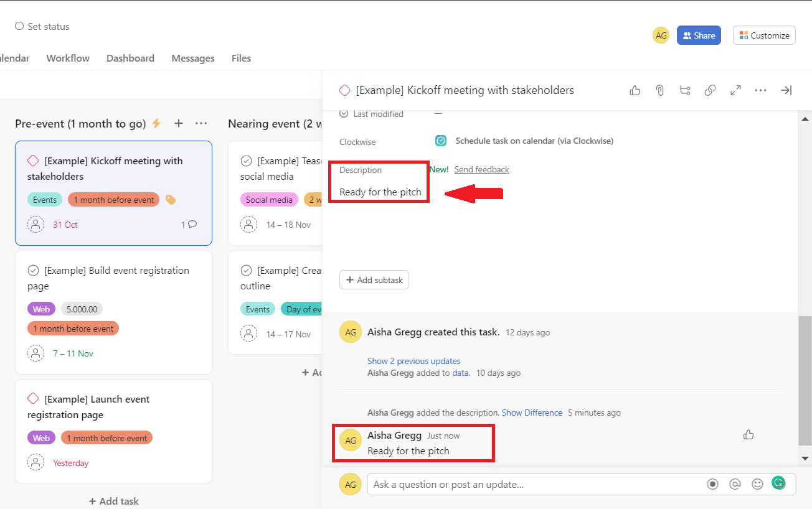Copy task link using chain icon

[710, 90]
